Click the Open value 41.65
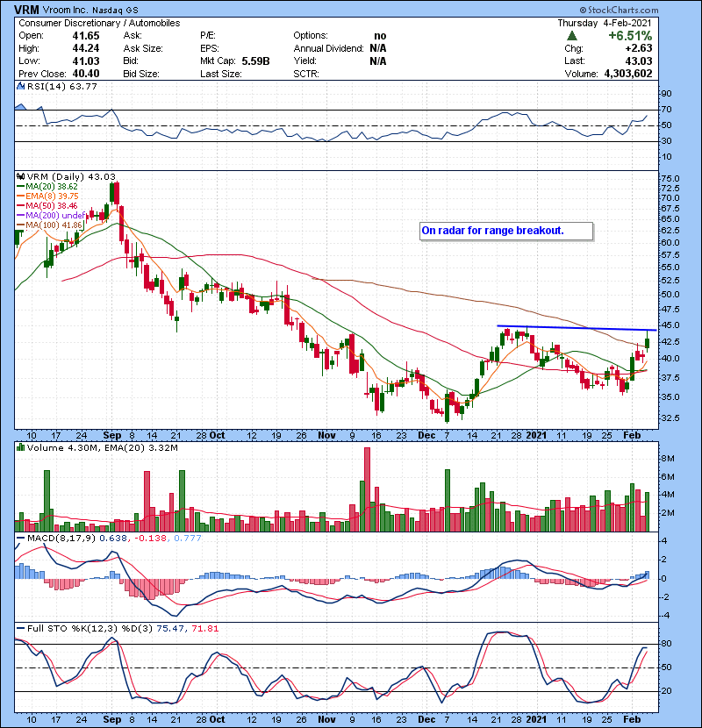702x728 pixels. [85, 36]
